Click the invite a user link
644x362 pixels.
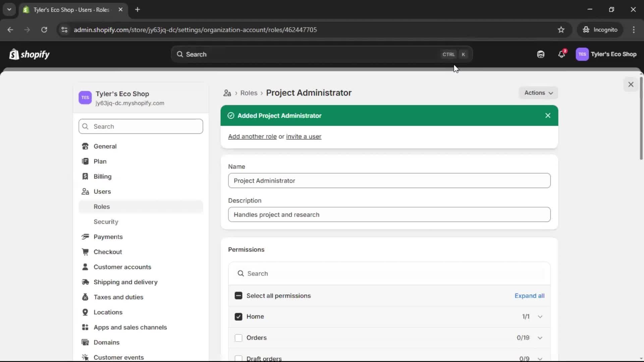[304, 136]
